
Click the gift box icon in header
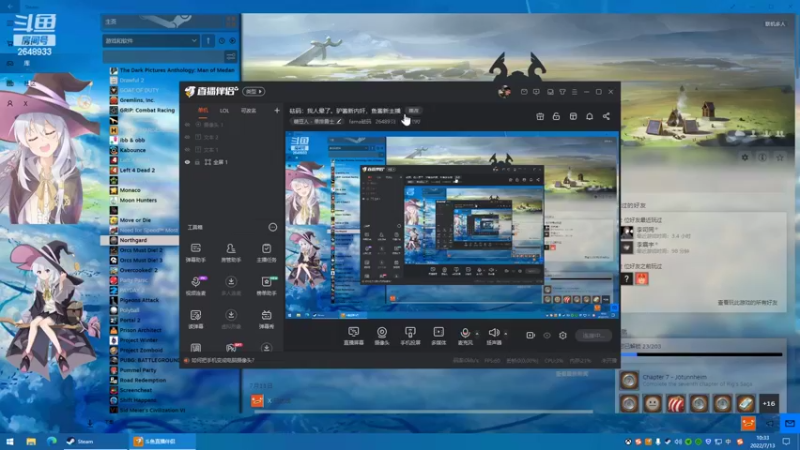(x=540, y=116)
